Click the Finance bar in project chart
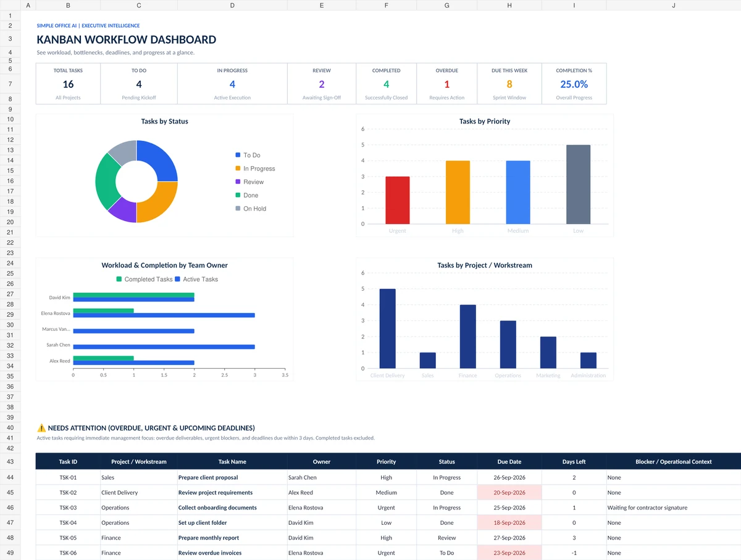741x560 pixels. click(x=467, y=336)
